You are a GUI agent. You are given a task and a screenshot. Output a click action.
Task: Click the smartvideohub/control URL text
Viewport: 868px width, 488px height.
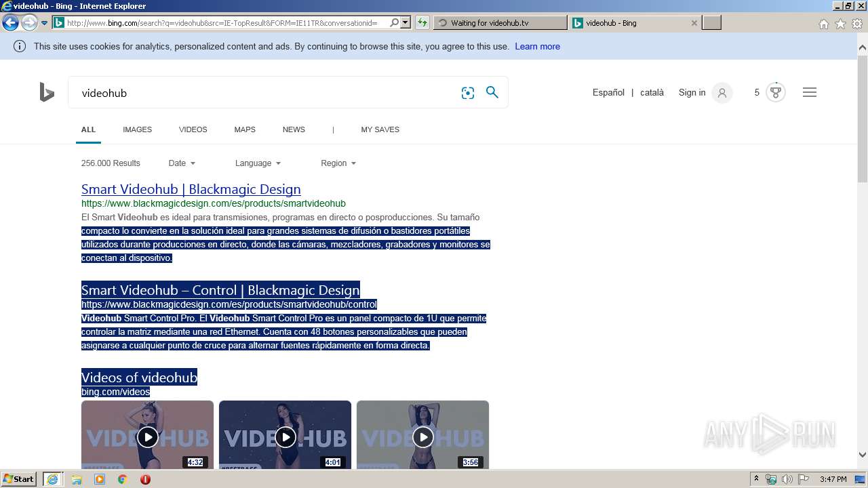(229, 304)
